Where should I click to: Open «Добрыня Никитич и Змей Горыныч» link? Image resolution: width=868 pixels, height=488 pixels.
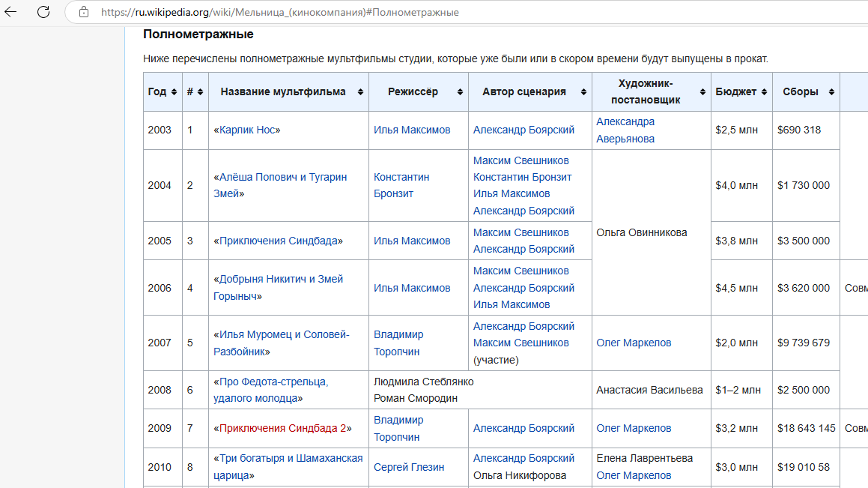[279, 288]
